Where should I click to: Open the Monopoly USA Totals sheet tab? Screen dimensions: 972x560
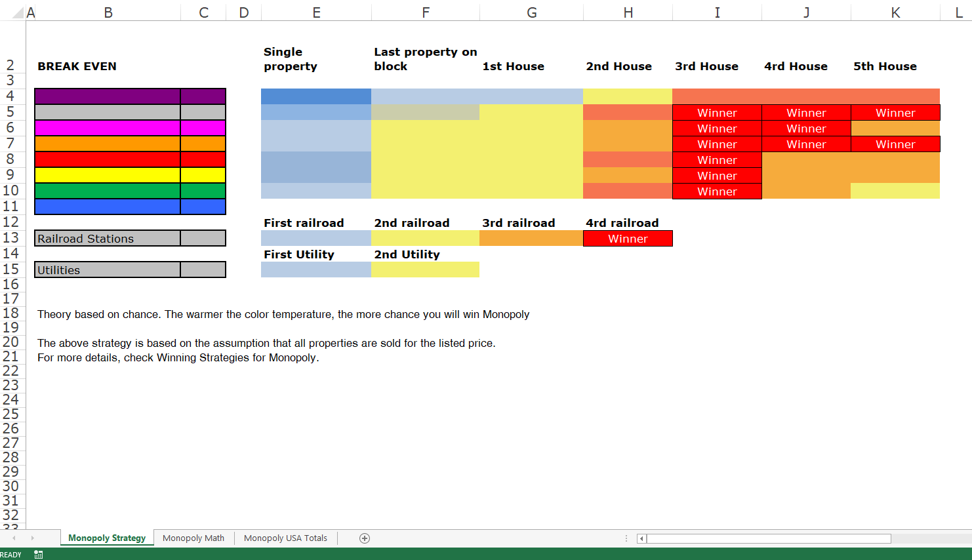tap(285, 538)
